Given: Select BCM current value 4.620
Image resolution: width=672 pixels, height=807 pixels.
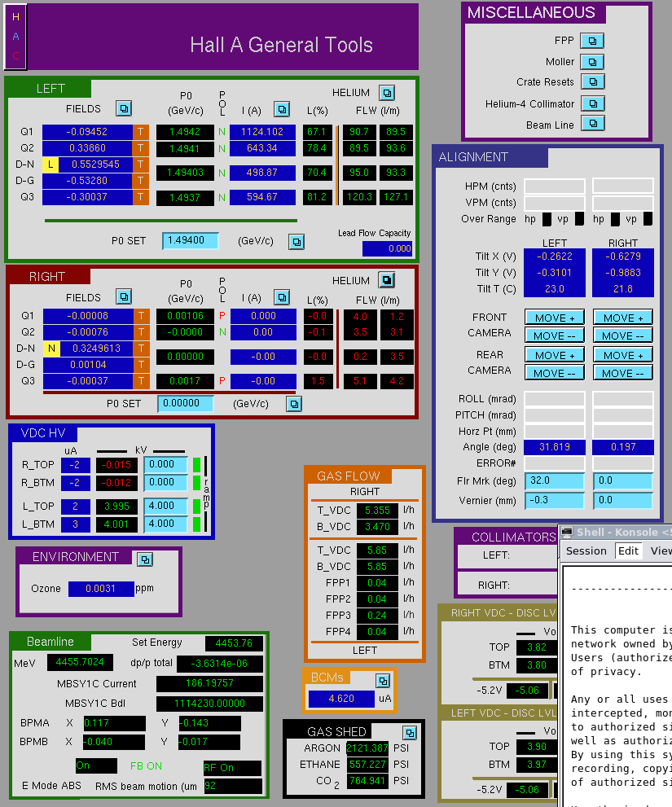Looking at the screenshot, I should (341, 699).
